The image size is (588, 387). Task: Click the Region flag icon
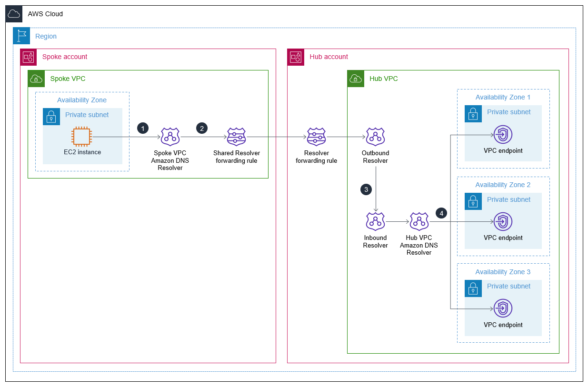[21, 36]
